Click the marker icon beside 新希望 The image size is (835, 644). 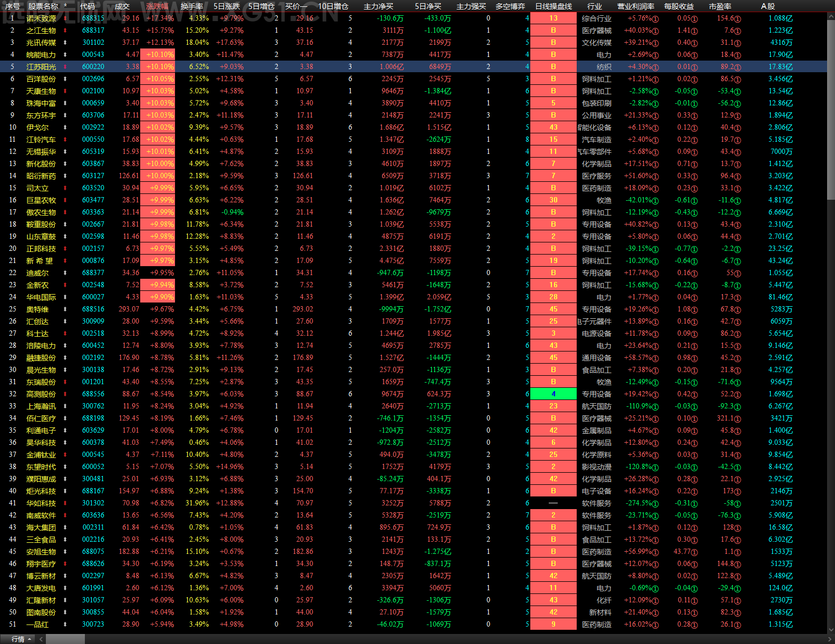click(65, 261)
